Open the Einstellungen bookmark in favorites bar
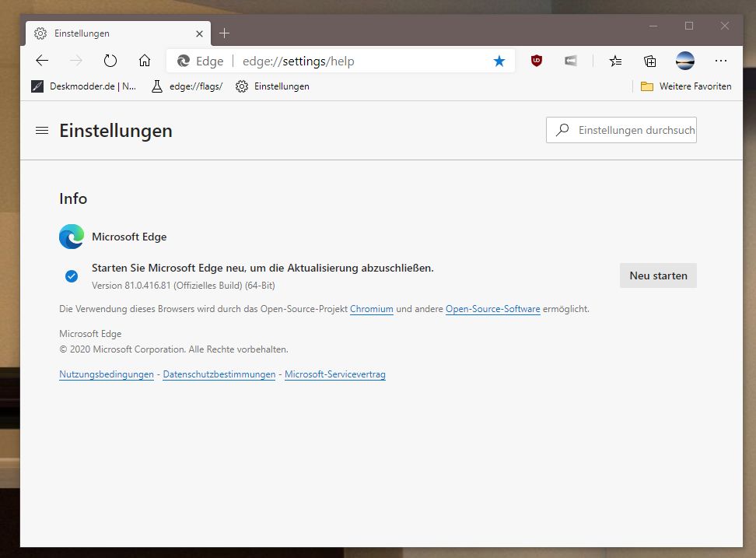This screenshot has height=558, width=756. 272,86
